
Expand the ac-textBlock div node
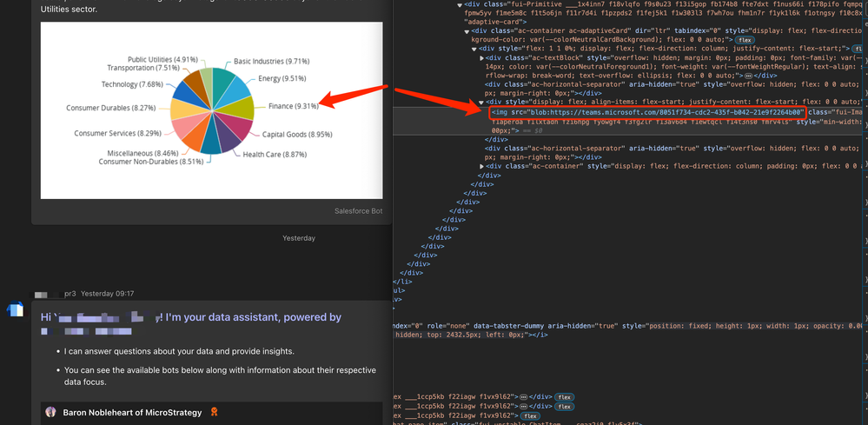tap(481, 57)
